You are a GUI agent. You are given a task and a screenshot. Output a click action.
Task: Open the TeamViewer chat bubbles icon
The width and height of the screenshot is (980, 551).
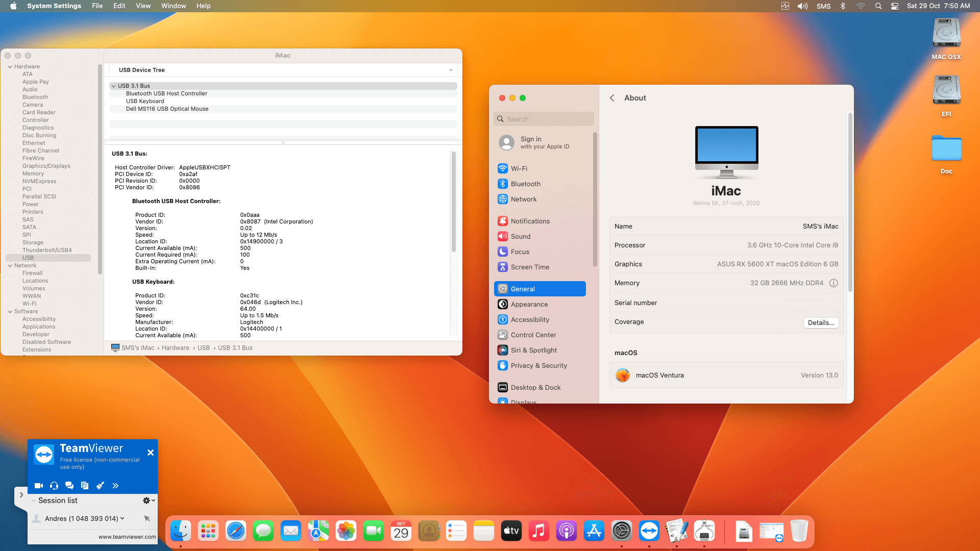pos(69,486)
